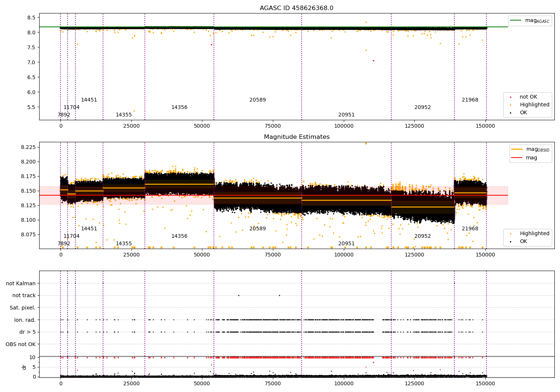The height and width of the screenshot is (392, 560).
Task: Select 'Highlighted' in Magnitude Estimates lower legend
Action: pyautogui.click(x=534, y=234)
